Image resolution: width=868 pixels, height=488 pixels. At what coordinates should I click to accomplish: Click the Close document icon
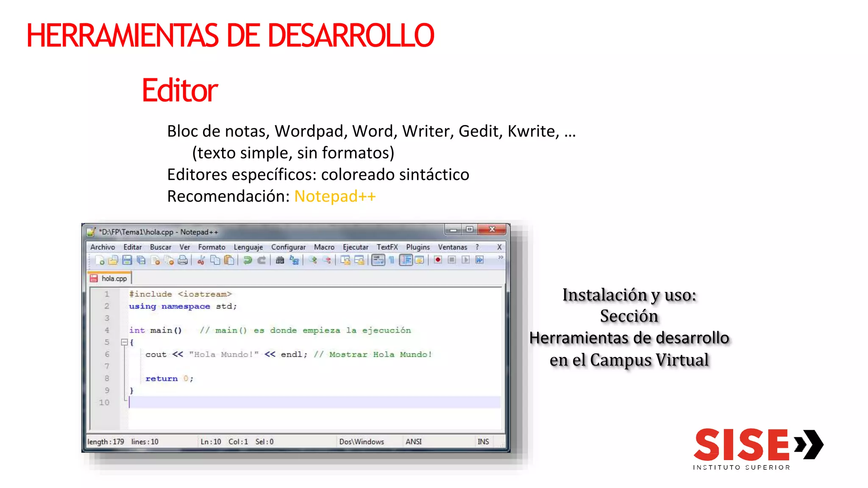[x=155, y=260]
